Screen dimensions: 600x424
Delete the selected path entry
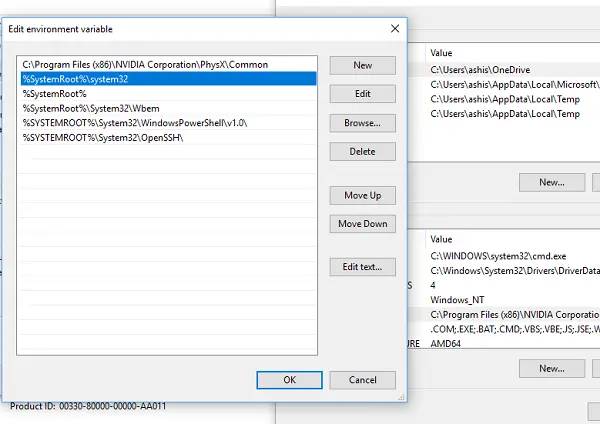(x=362, y=152)
